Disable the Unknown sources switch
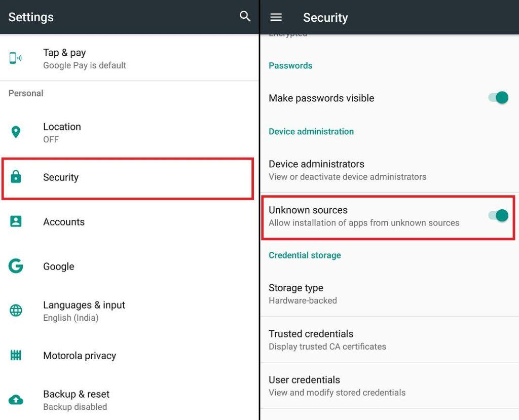This screenshot has width=519, height=420. click(x=498, y=216)
